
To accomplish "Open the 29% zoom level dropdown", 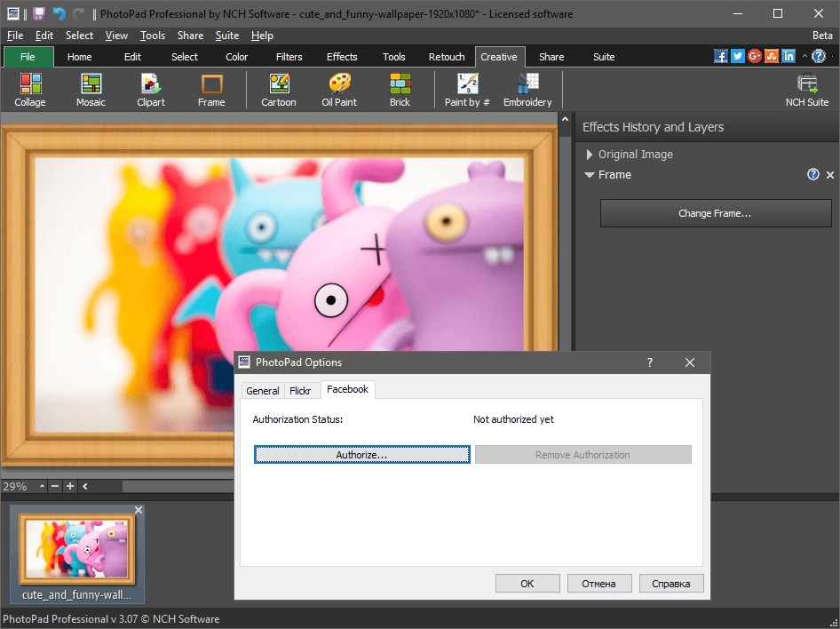I will pyautogui.click(x=42, y=486).
